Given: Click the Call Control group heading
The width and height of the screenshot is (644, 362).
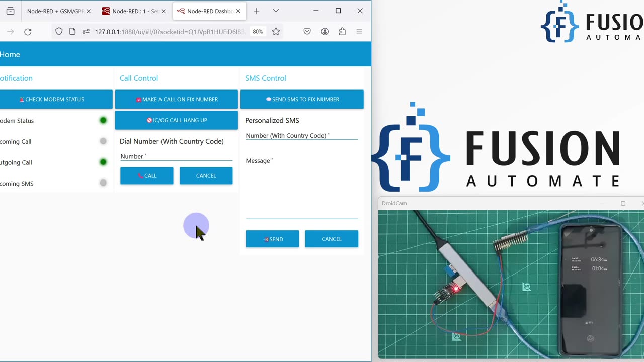Looking at the screenshot, I should (x=139, y=78).
